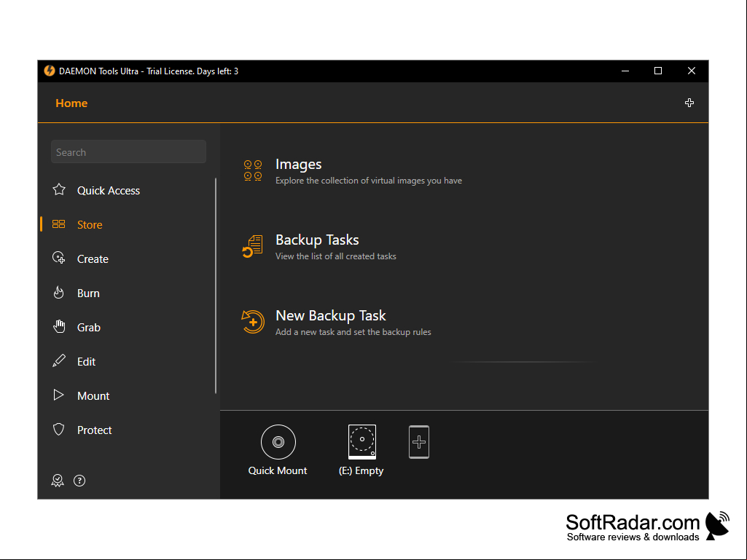
Task: Click the Store grid icon in sidebar
Action: [58, 224]
